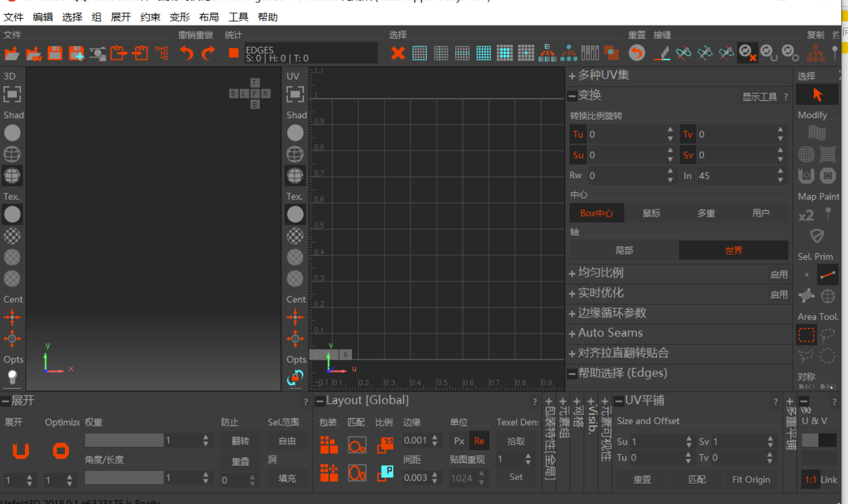Click the orange stop square icon
This screenshot has width=848, height=504.
pyautogui.click(x=234, y=53)
